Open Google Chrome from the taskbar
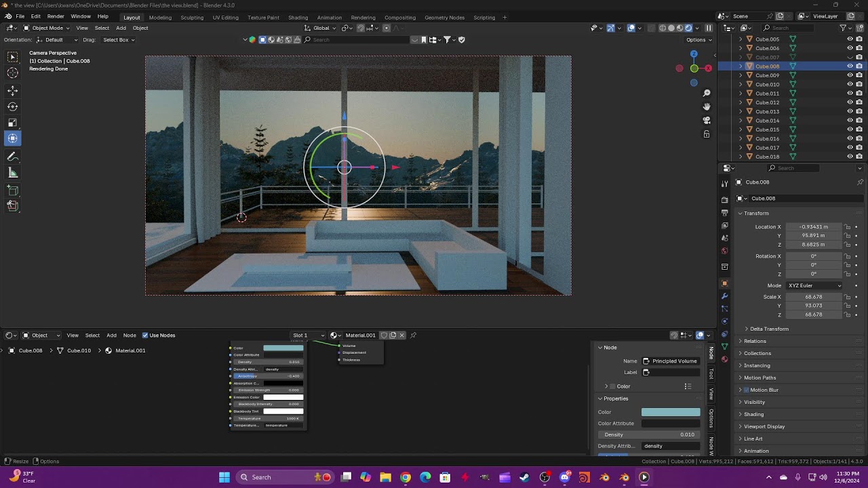The height and width of the screenshot is (488, 868). click(406, 477)
